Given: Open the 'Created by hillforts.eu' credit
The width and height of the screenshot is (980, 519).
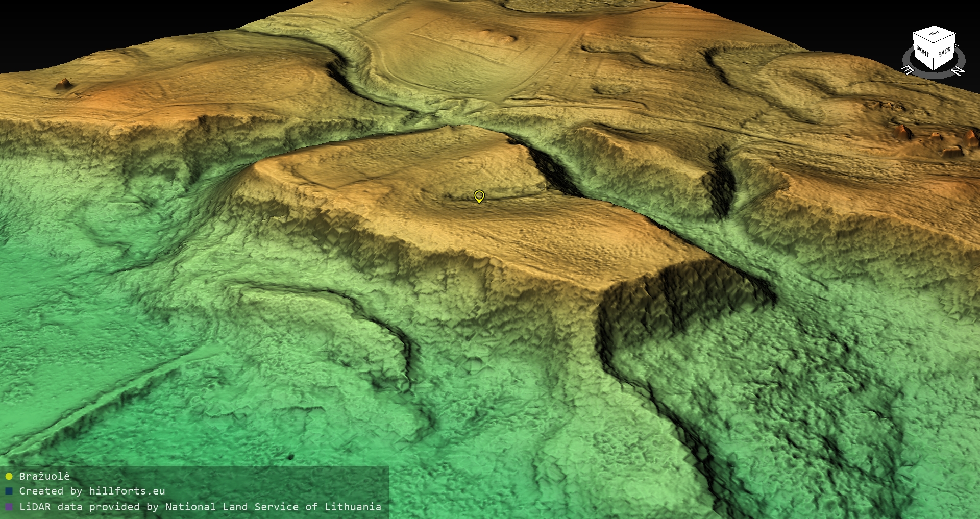Looking at the screenshot, I should 92,491.
